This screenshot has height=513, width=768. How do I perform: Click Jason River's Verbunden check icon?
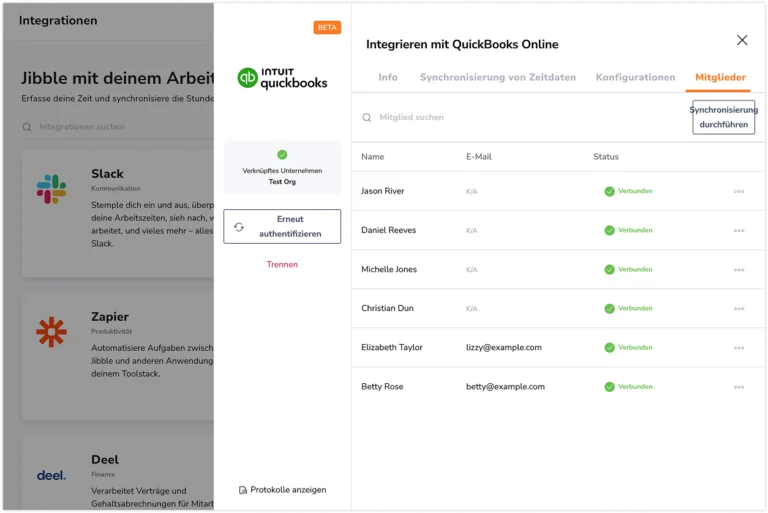click(609, 191)
